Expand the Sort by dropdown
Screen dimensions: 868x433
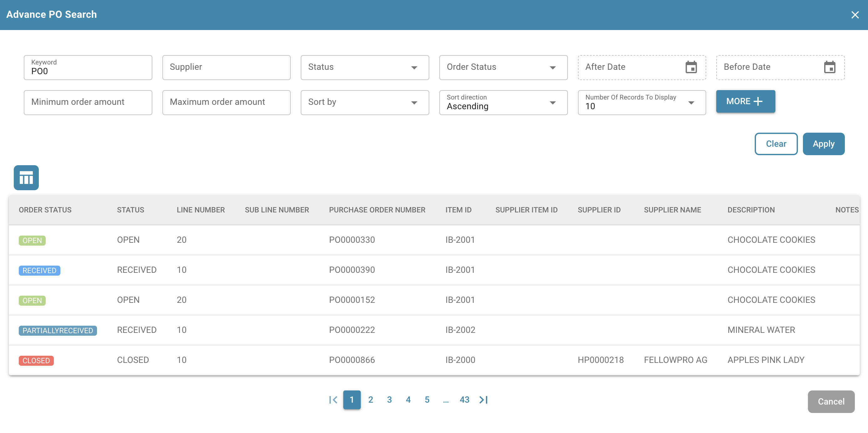pos(364,102)
